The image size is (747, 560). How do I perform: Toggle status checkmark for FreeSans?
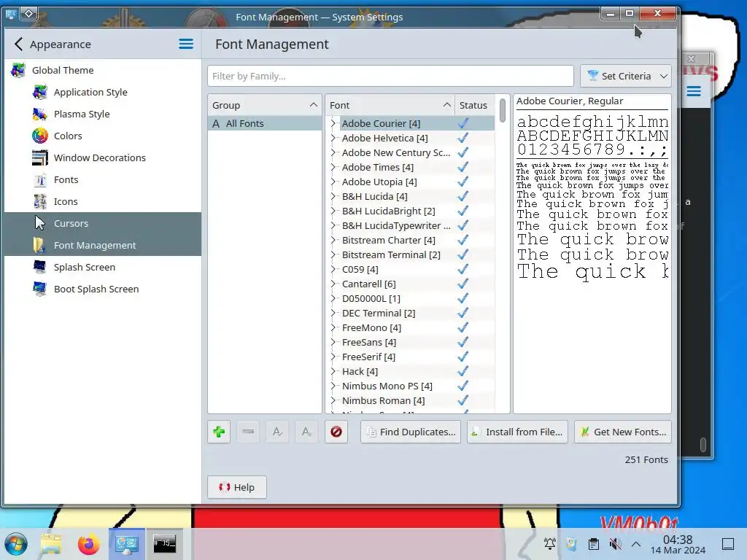tap(462, 342)
